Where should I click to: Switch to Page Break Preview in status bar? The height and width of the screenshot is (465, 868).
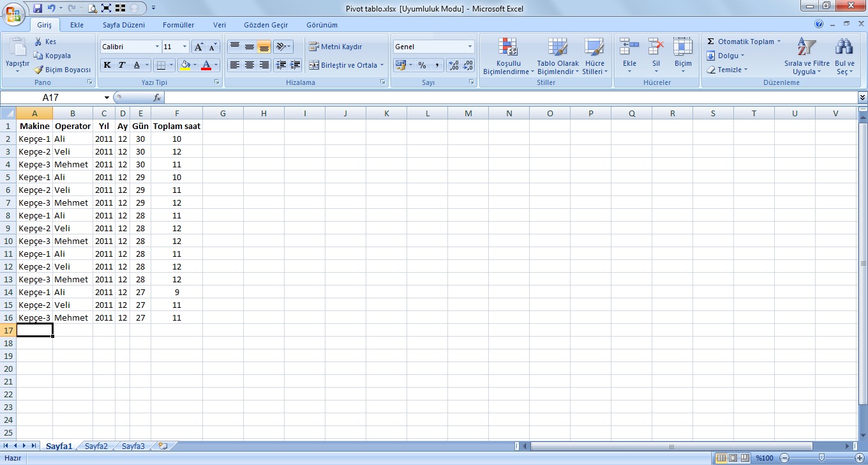pos(745,458)
